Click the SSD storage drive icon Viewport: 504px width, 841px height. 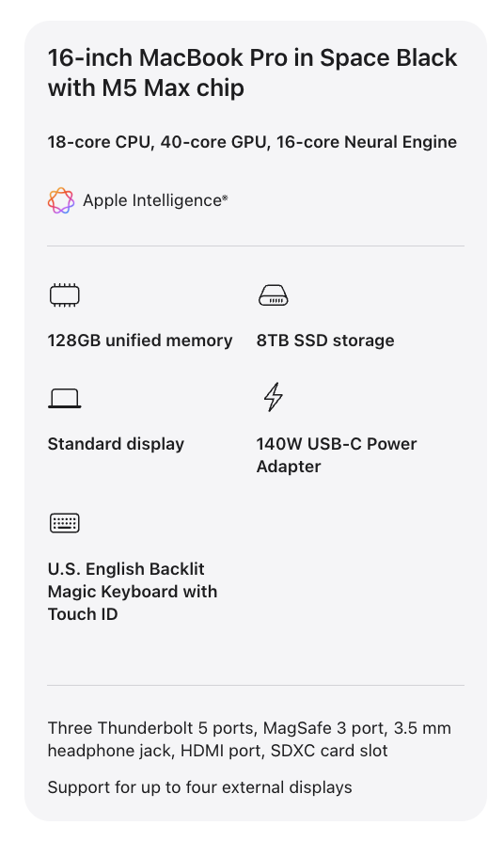pos(274,295)
